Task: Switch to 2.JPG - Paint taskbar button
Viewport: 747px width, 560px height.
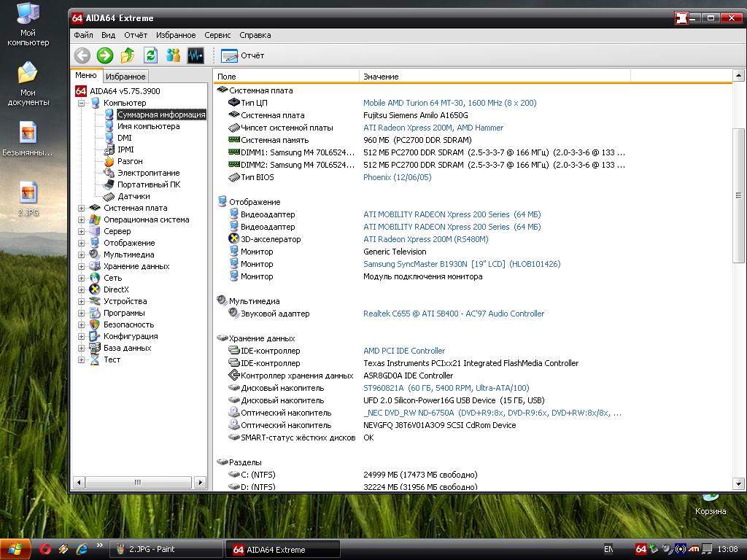Action: pyautogui.click(x=166, y=549)
